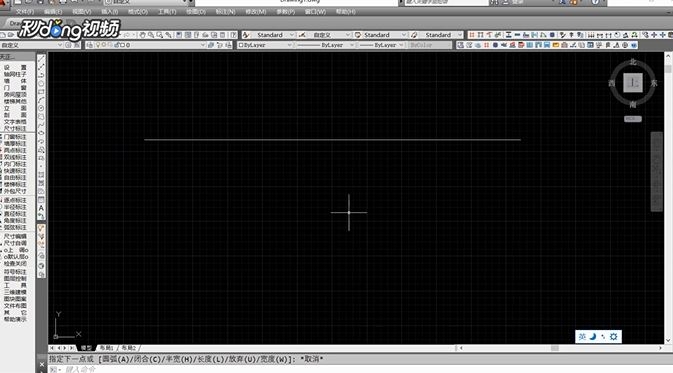
Task: Click 快速标注 in Tianzheng panel
Action: 15,171
